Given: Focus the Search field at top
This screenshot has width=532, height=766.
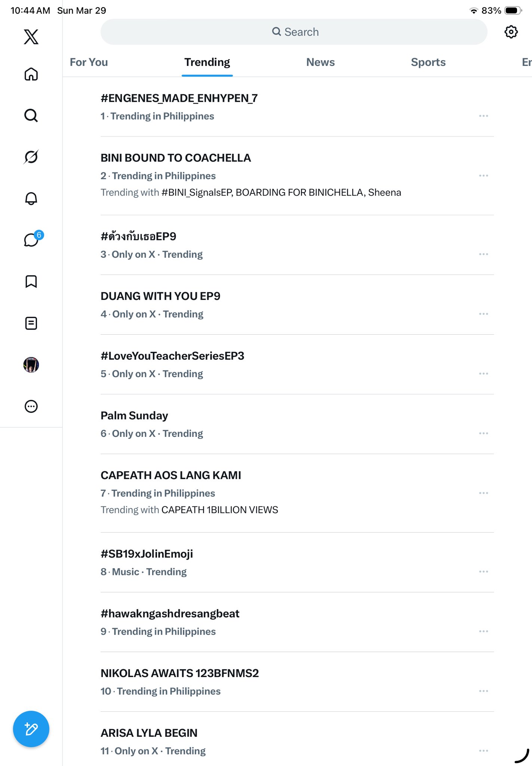Looking at the screenshot, I should pos(294,32).
